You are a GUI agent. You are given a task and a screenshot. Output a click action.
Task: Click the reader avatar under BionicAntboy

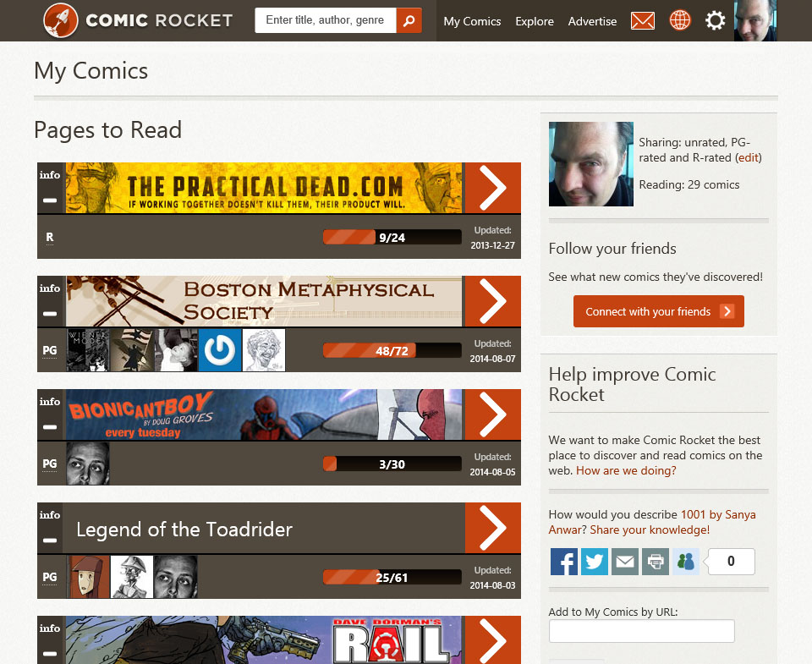[88, 464]
